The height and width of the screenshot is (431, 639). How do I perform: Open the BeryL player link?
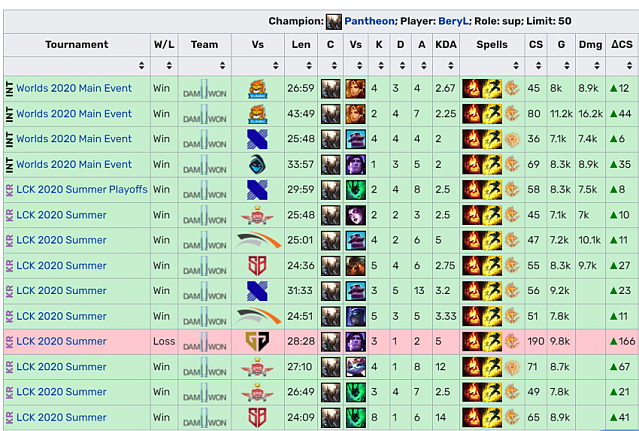click(x=454, y=21)
